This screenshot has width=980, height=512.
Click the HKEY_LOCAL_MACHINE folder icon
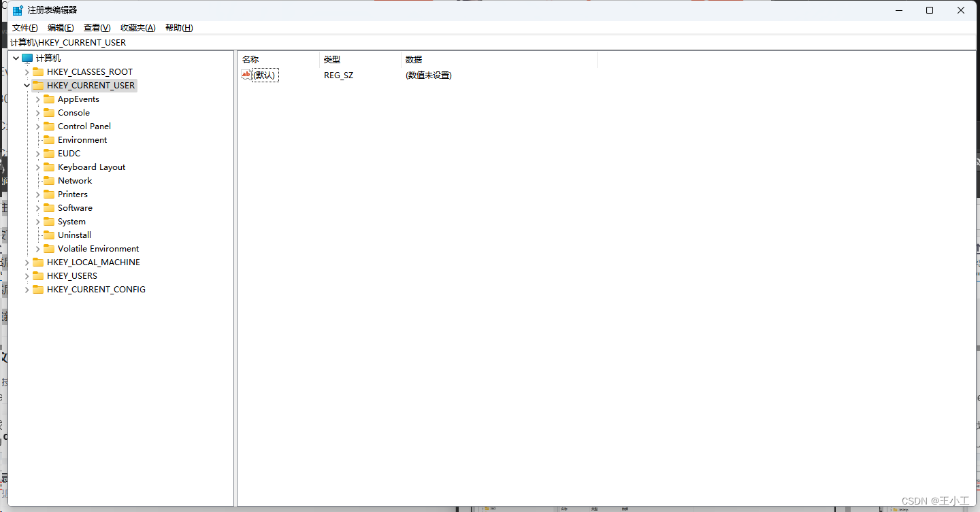pos(38,262)
